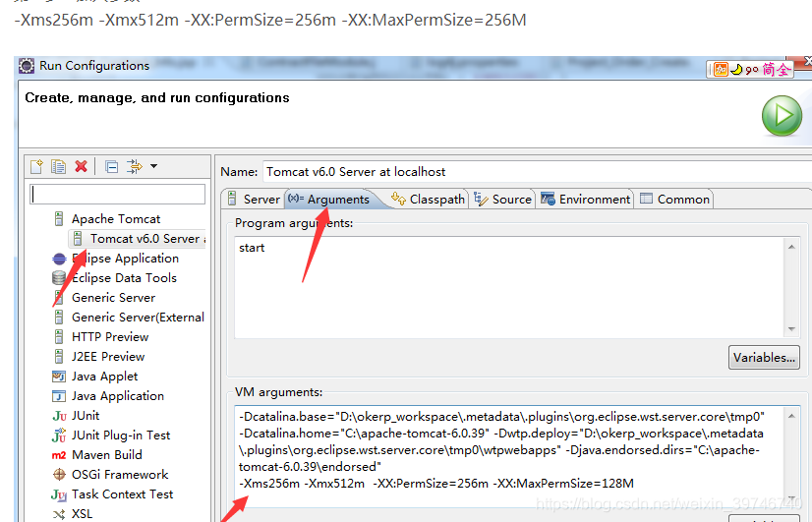Switch to the Arguments tab

332,200
